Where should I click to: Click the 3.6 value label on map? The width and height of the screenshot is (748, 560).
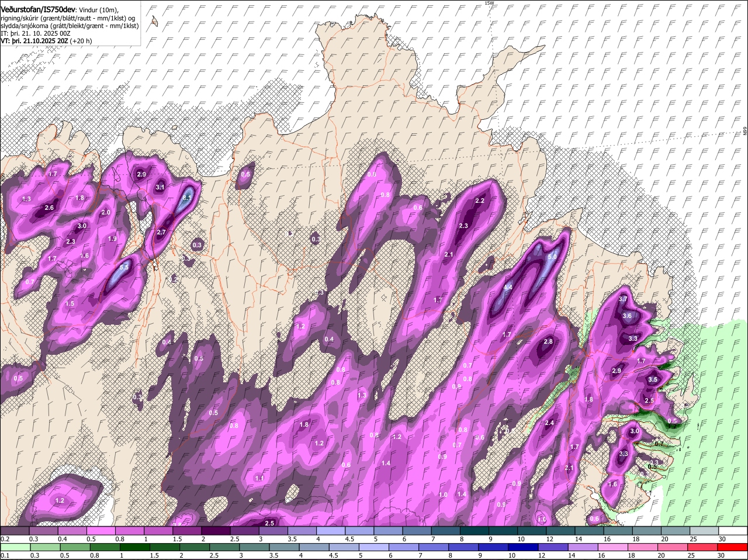tap(628, 316)
